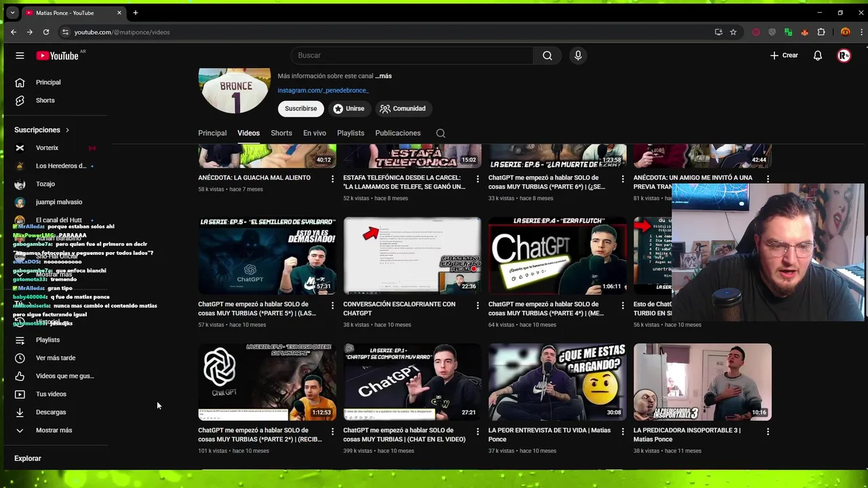The height and width of the screenshot is (488, 868).
Task: Open options for LA PEOR ENTREVISTA video
Action: click(x=623, y=432)
